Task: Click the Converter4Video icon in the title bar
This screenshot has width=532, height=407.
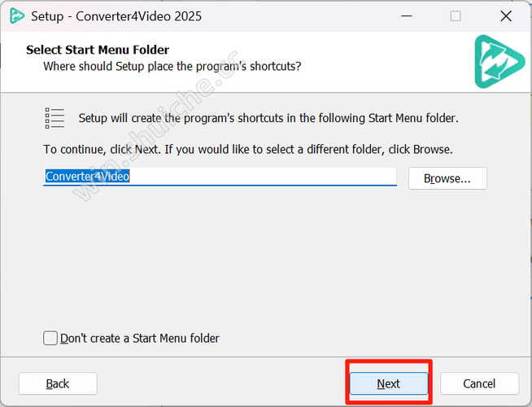Action: click(x=16, y=16)
